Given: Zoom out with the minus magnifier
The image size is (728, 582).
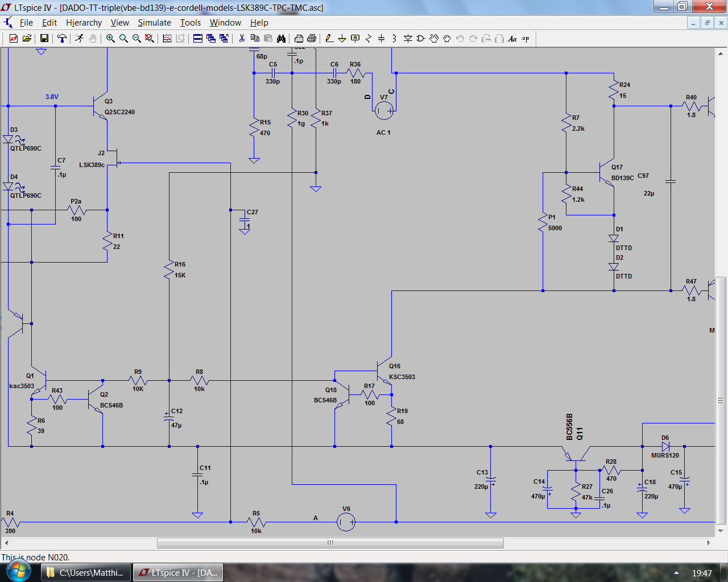Looking at the screenshot, I should [x=136, y=38].
